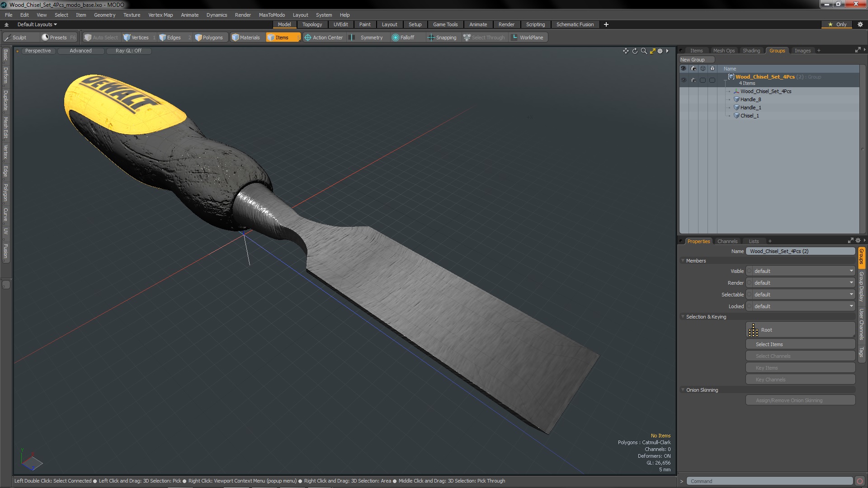Click the viewport zoom magnifier icon
This screenshot has height=488, width=868.
click(x=644, y=51)
